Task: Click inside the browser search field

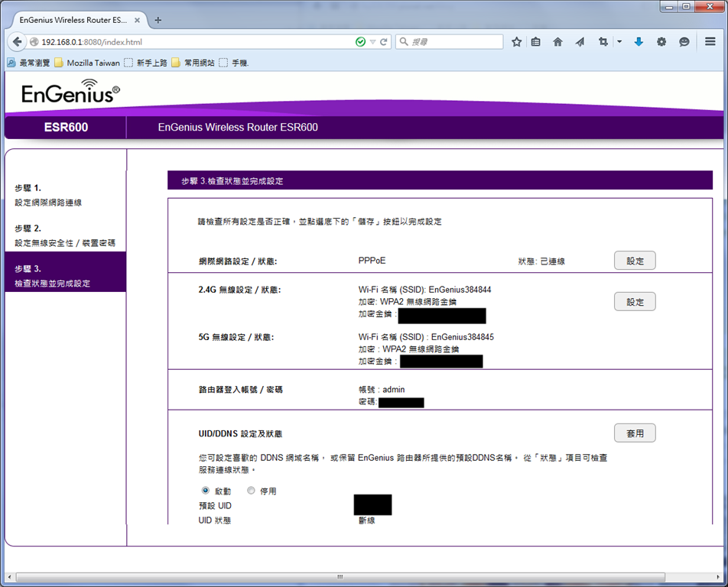Action: (x=449, y=42)
